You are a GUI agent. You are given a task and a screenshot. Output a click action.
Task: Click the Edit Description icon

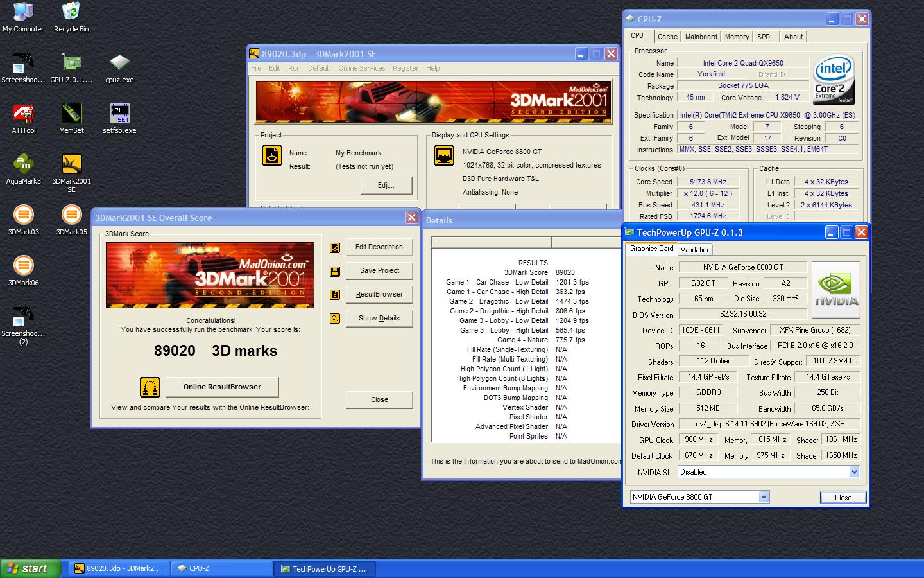(x=335, y=248)
